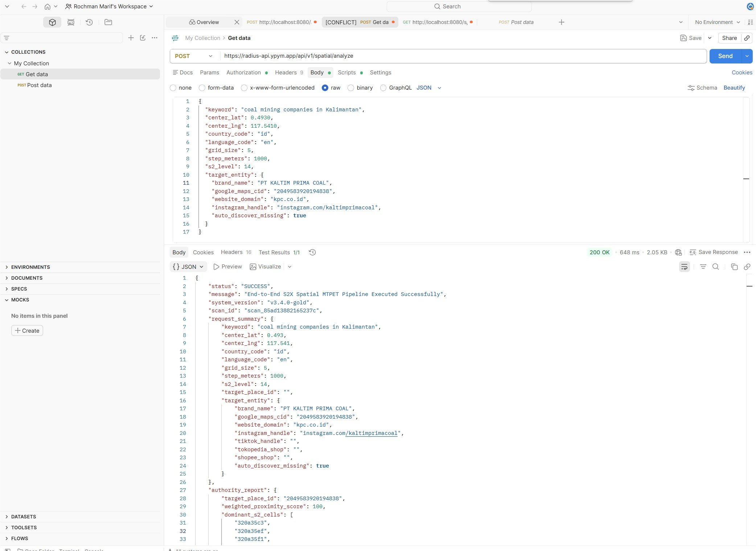Open the Environments icon in sidebar top

(x=71, y=22)
